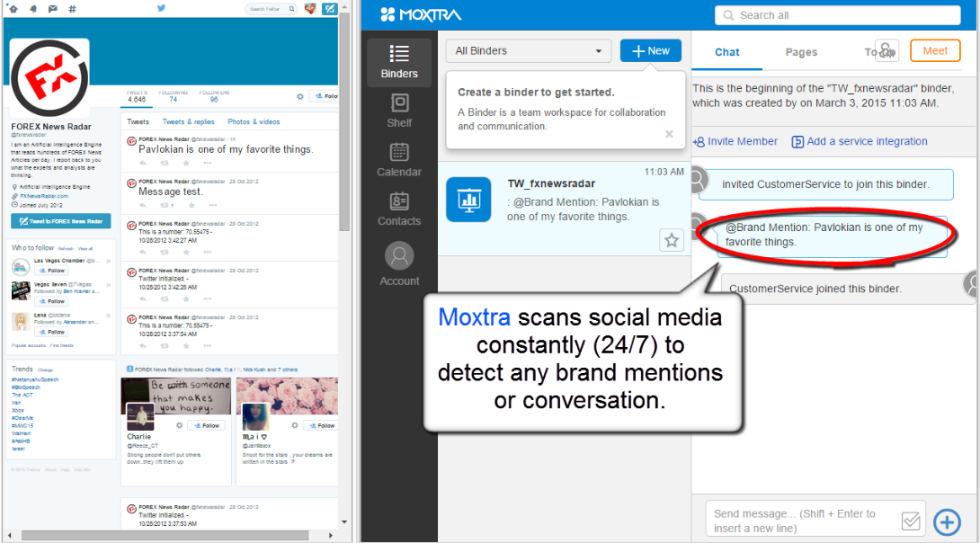980x543 pixels.
Task: Click the Moxtra logo
Action: pos(421,14)
